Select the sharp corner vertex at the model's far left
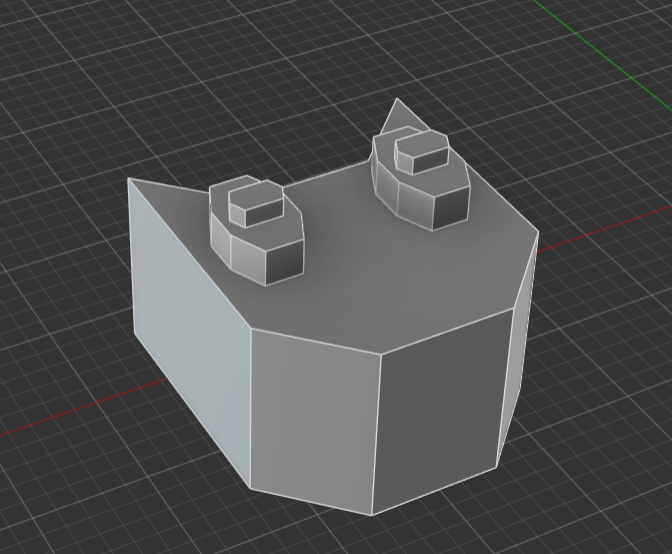 (129, 180)
